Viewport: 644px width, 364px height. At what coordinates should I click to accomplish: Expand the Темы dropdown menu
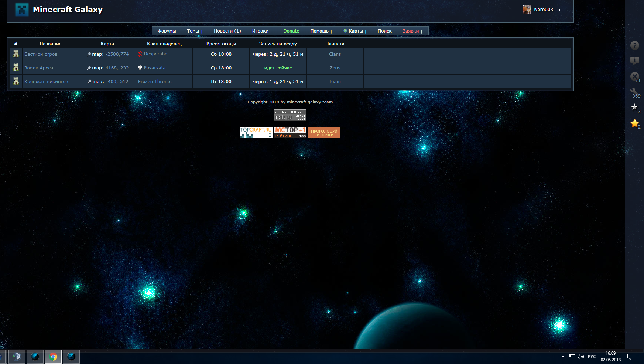[195, 31]
